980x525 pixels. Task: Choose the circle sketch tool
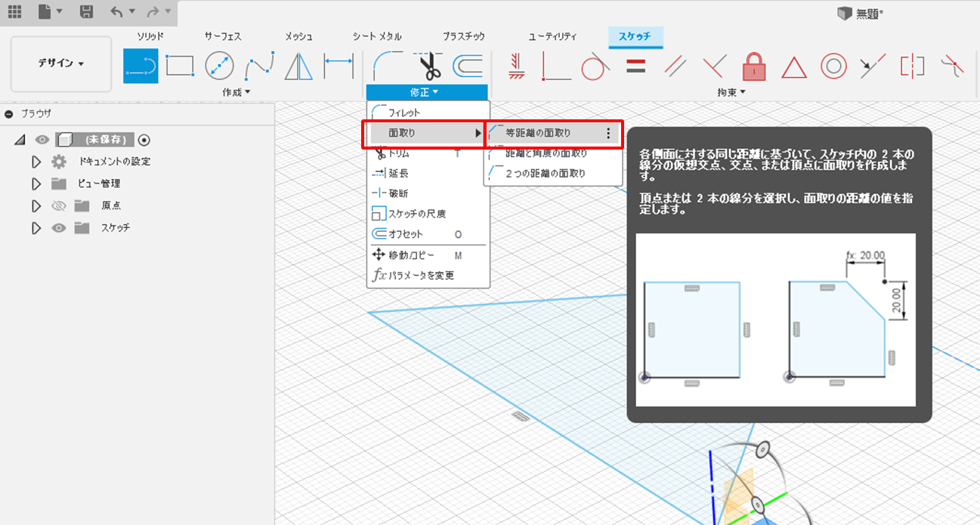click(x=219, y=66)
